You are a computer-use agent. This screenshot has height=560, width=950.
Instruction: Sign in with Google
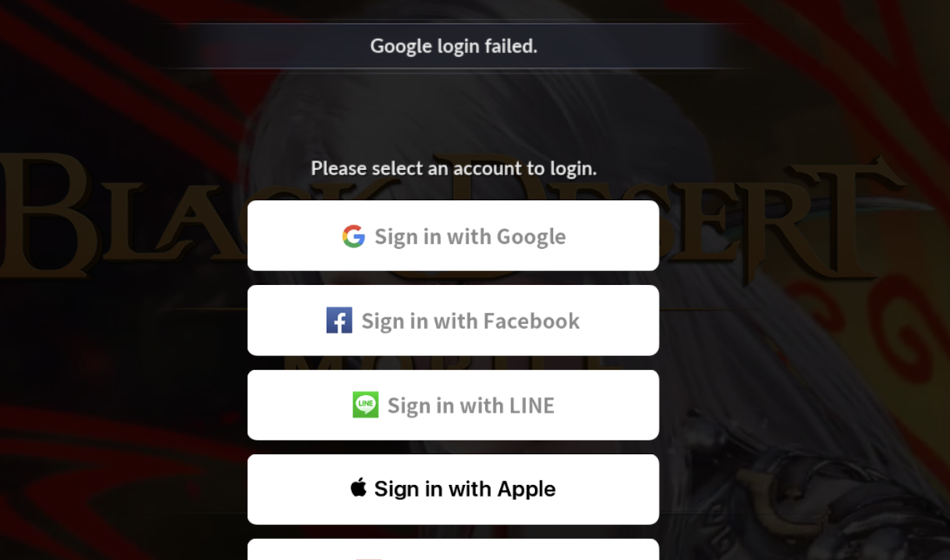click(x=453, y=235)
